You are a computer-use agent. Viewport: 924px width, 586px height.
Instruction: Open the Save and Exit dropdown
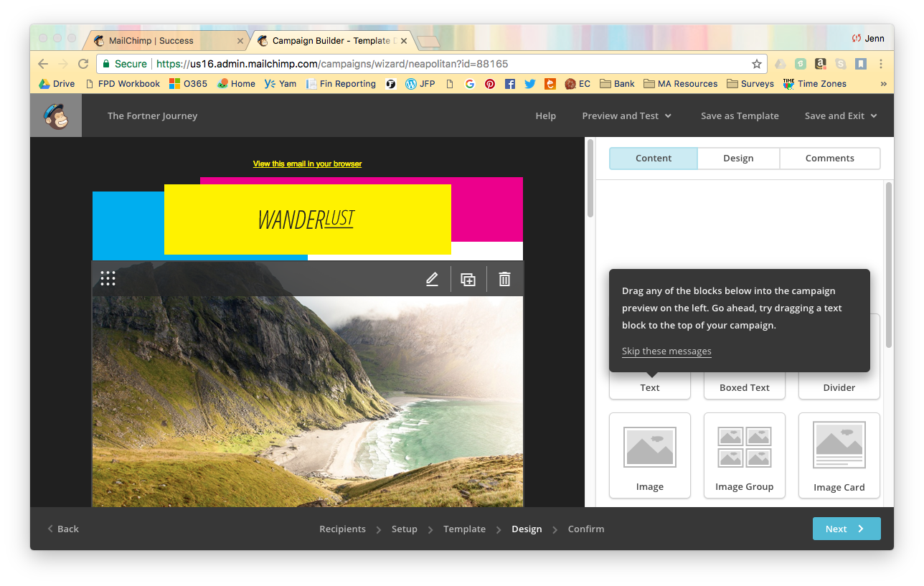840,115
